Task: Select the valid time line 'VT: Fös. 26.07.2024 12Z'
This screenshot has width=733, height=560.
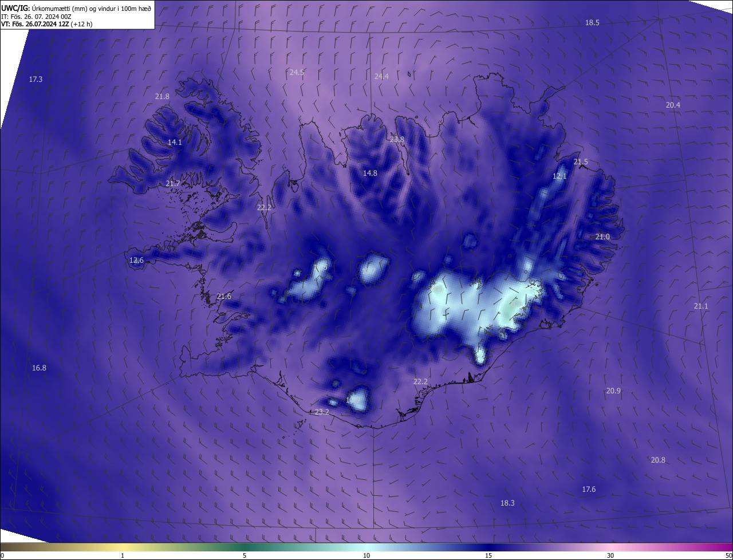Action: (x=35, y=24)
